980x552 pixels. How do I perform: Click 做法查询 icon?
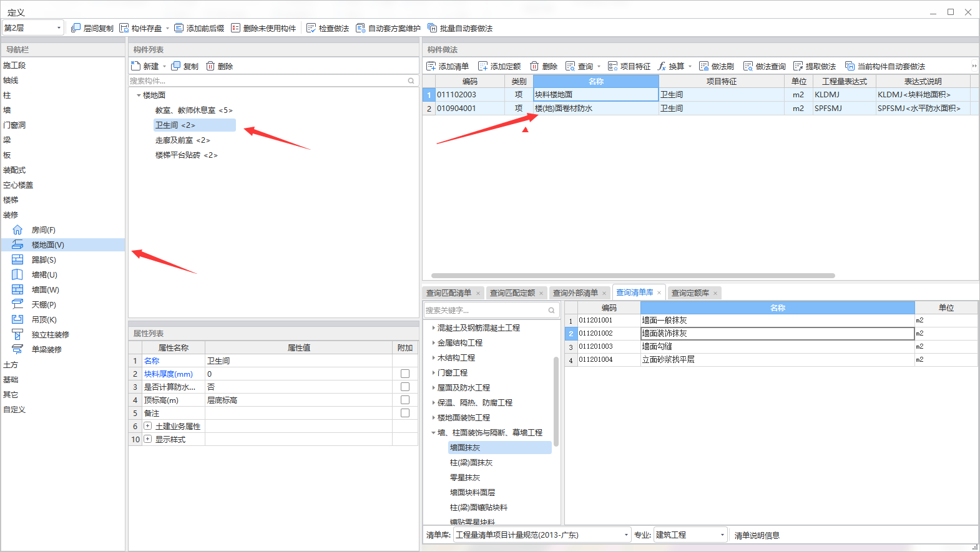pos(748,66)
